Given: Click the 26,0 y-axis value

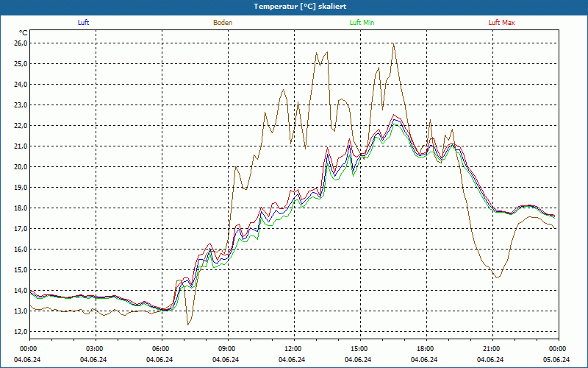Looking at the screenshot, I should [x=21, y=43].
